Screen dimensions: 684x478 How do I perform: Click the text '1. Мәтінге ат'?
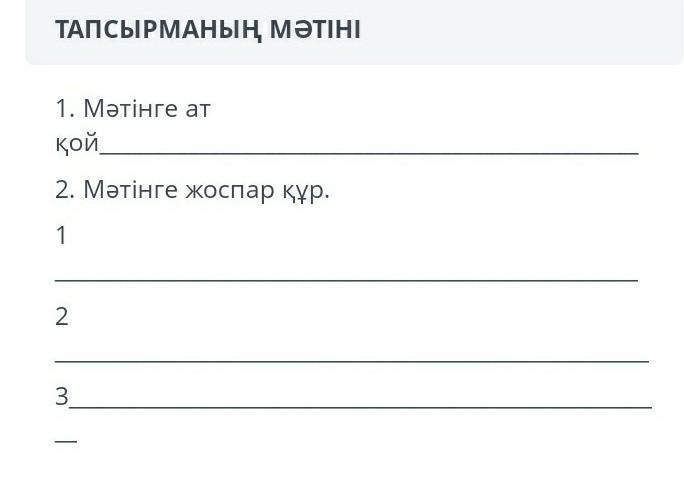133,108
